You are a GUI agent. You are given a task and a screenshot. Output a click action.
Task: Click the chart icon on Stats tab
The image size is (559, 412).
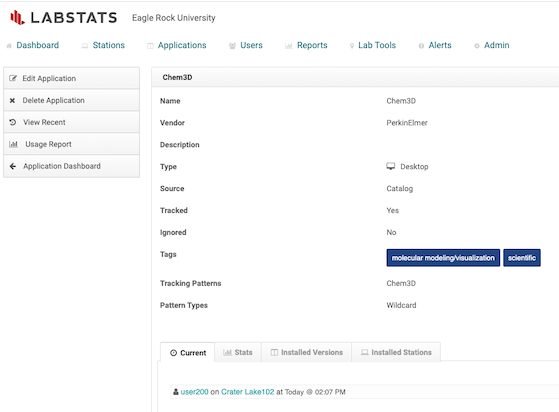[x=227, y=352]
